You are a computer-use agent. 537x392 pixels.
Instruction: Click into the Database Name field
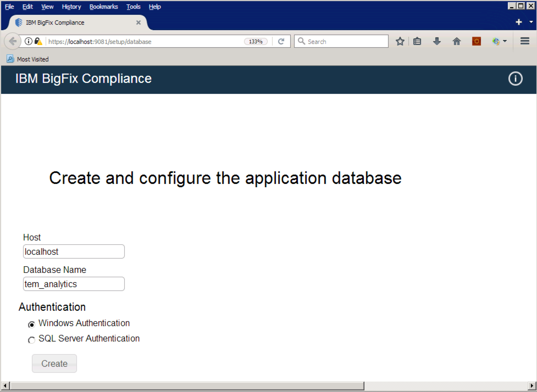point(74,284)
